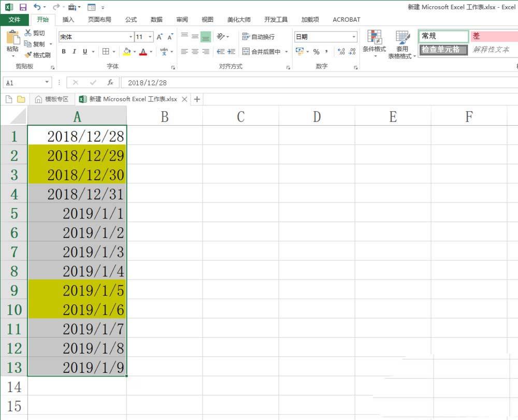Open the Name Box dropdown arrow

47,82
